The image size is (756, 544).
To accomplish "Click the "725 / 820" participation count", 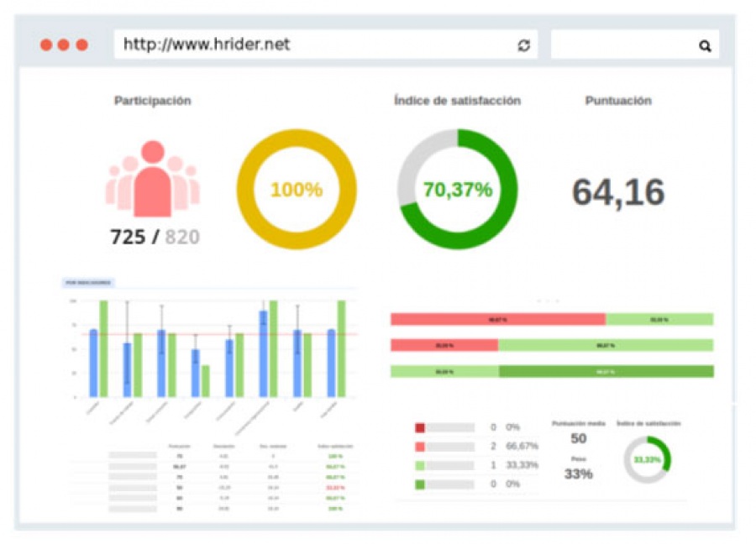I will click(155, 237).
